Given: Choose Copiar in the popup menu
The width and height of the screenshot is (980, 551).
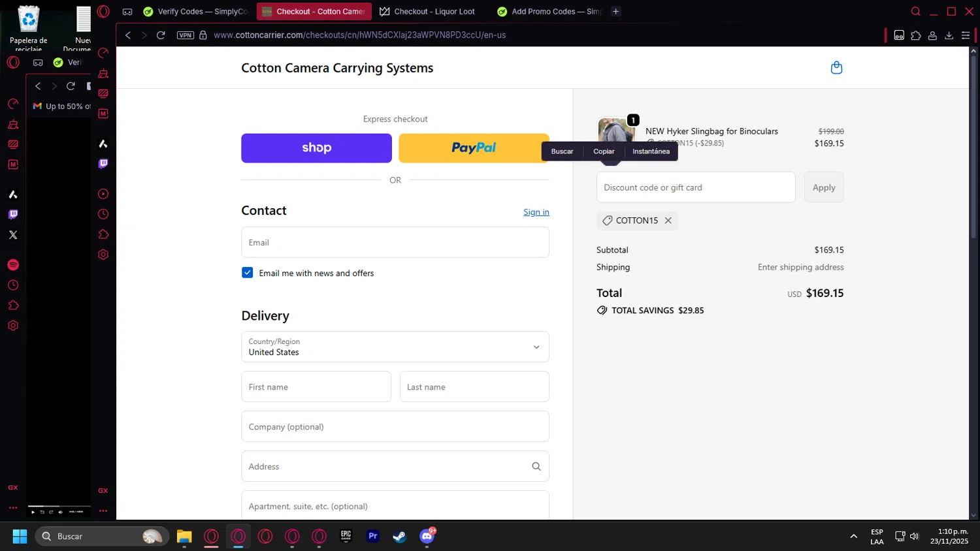Looking at the screenshot, I should coord(604,151).
